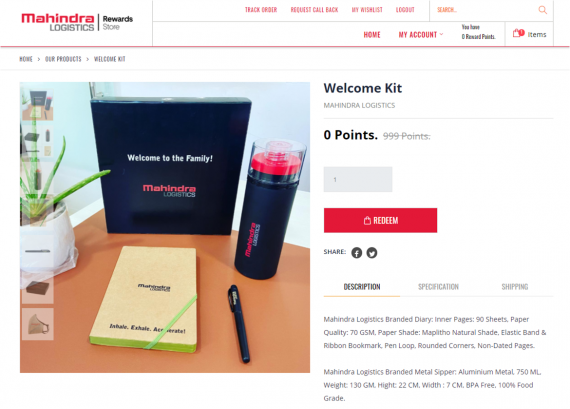Go to Our Products breadcrumb
This screenshot has height=409, width=570.
(63, 59)
